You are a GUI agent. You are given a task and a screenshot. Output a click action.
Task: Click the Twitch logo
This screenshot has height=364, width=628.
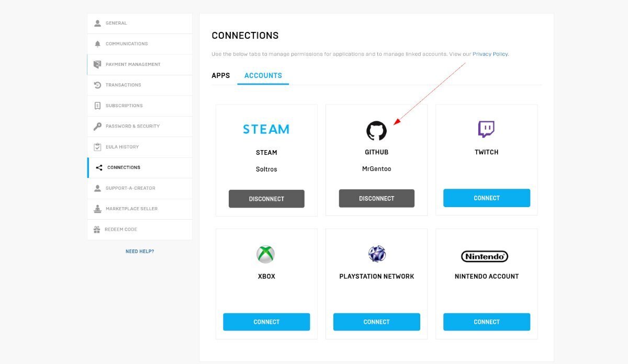click(x=486, y=129)
